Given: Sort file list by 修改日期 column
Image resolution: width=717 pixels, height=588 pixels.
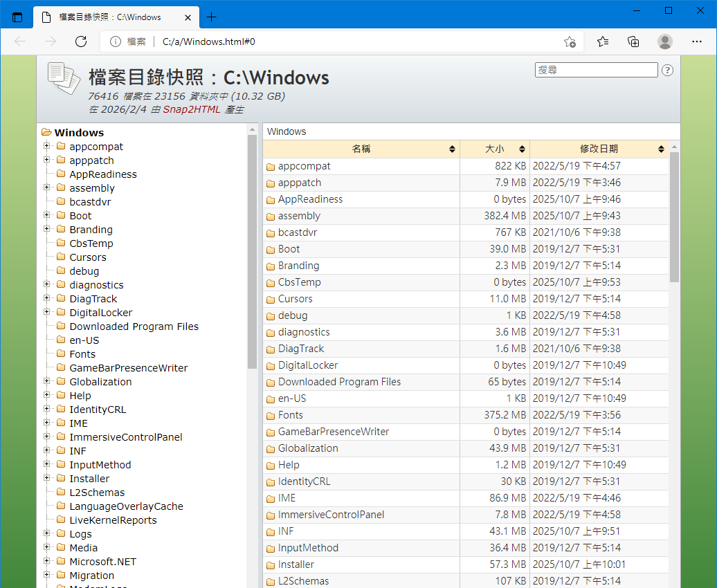Looking at the screenshot, I should [599, 149].
